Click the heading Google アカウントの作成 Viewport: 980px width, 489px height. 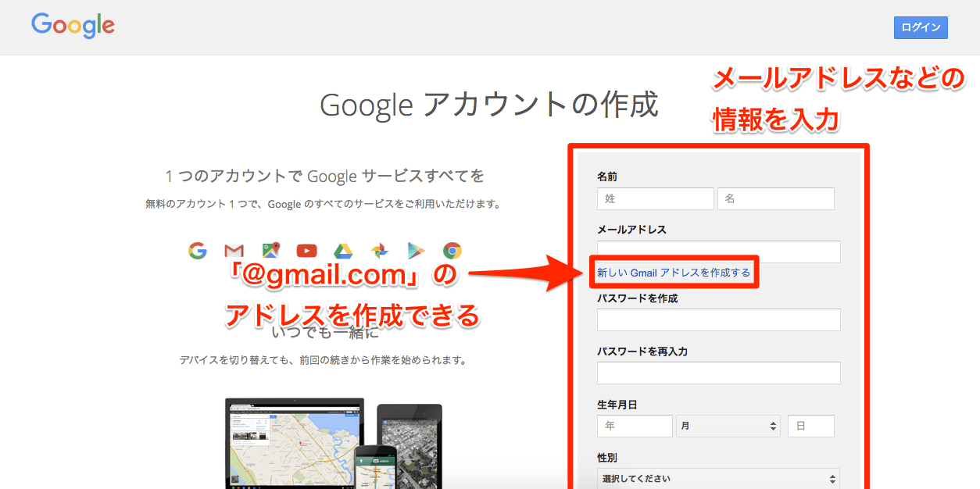coord(489,105)
